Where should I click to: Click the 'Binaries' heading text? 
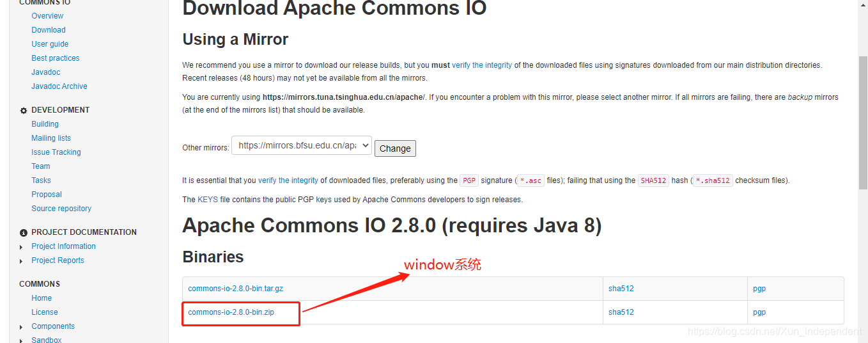click(213, 257)
